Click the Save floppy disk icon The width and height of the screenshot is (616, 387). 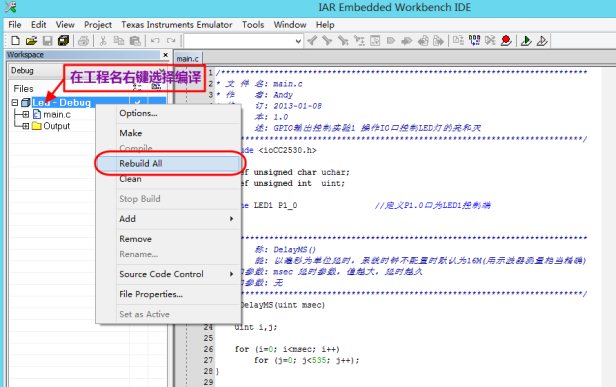click(x=48, y=40)
